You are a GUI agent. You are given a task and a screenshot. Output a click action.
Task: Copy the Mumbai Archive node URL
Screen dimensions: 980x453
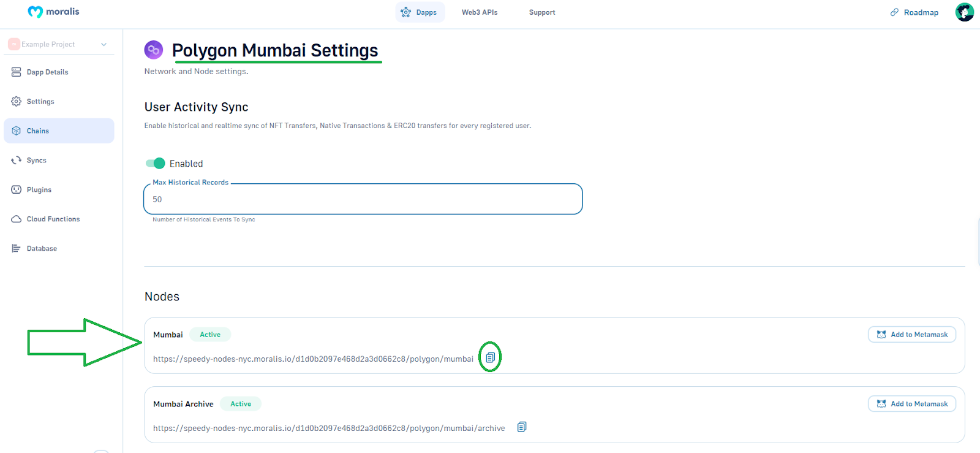pyautogui.click(x=522, y=427)
